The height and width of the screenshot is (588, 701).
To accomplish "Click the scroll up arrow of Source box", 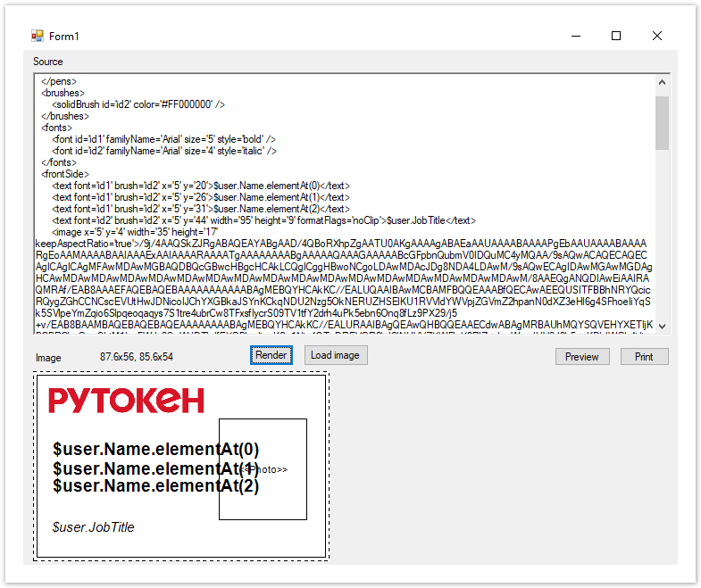I will [x=662, y=83].
